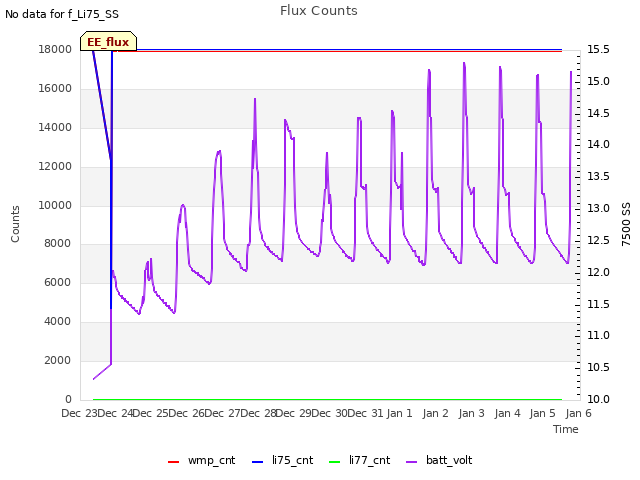Click the Jan 6 date tick label

pyautogui.click(x=578, y=413)
